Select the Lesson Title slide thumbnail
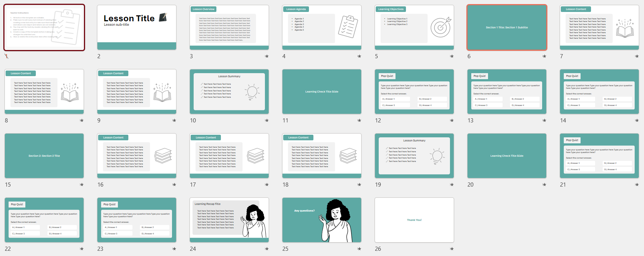Screen dimensions: 644x256 pyautogui.click(x=137, y=28)
